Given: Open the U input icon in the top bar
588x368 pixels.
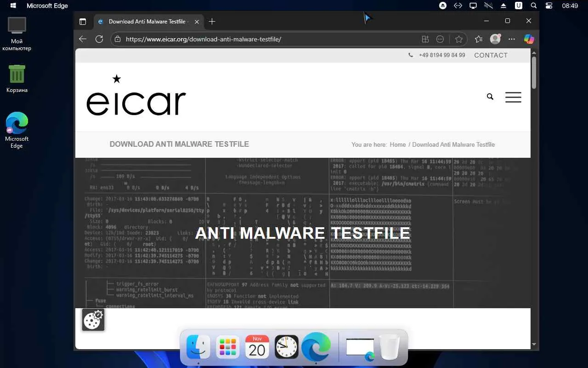Looking at the screenshot, I should point(519,6).
